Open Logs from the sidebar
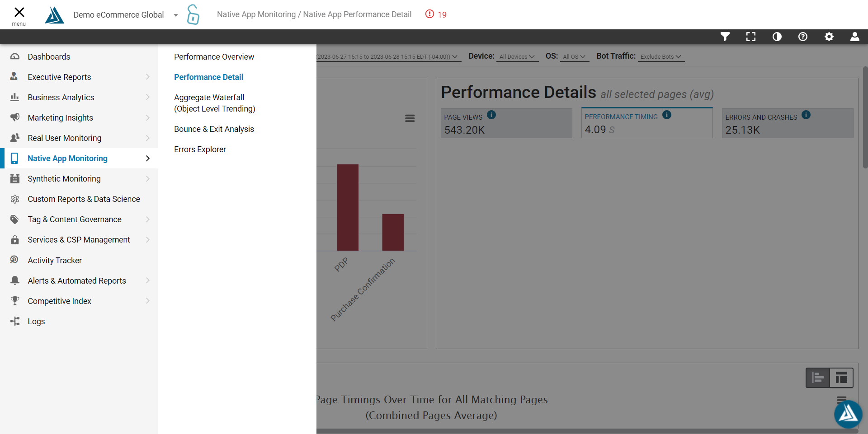Image resolution: width=868 pixels, height=434 pixels. pos(79,322)
